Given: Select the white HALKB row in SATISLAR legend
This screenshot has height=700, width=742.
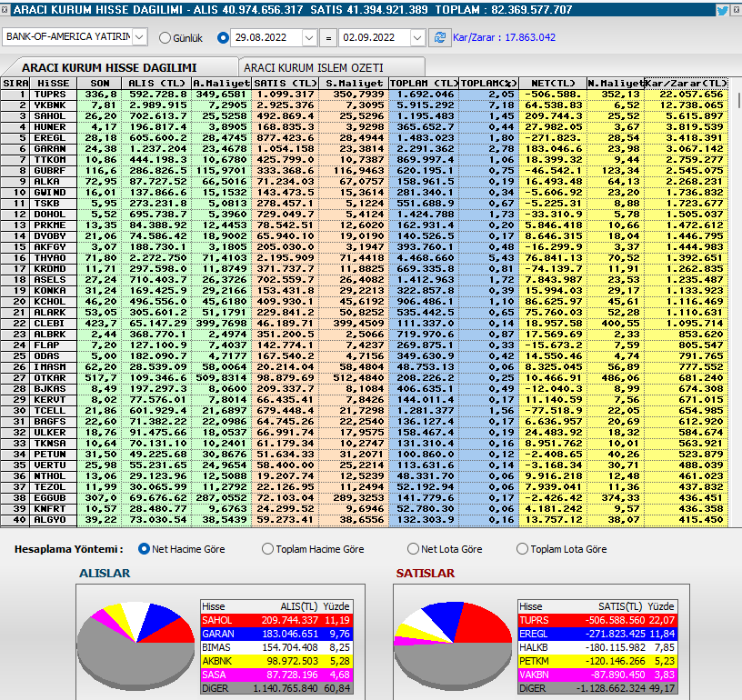Looking at the screenshot, I should click(597, 647).
